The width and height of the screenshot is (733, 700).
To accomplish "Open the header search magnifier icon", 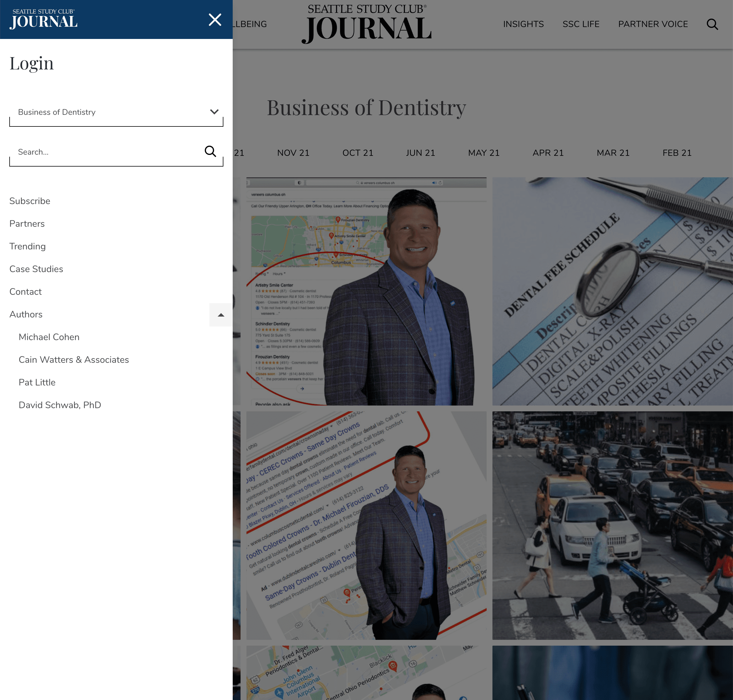I will pos(712,24).
